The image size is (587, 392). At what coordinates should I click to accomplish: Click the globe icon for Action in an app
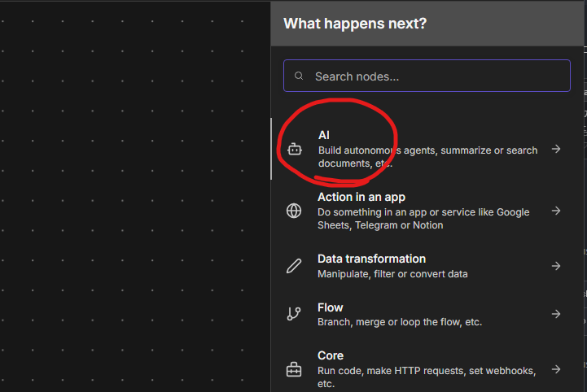tap(294, 211)
